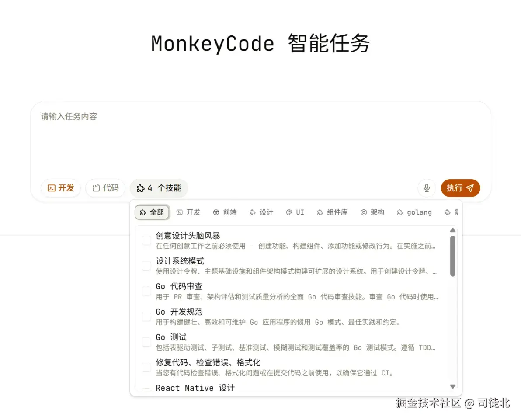Click the skill list scroll-down arrow
The width and height of the screenshot is (521, 420).
(452, 386)
